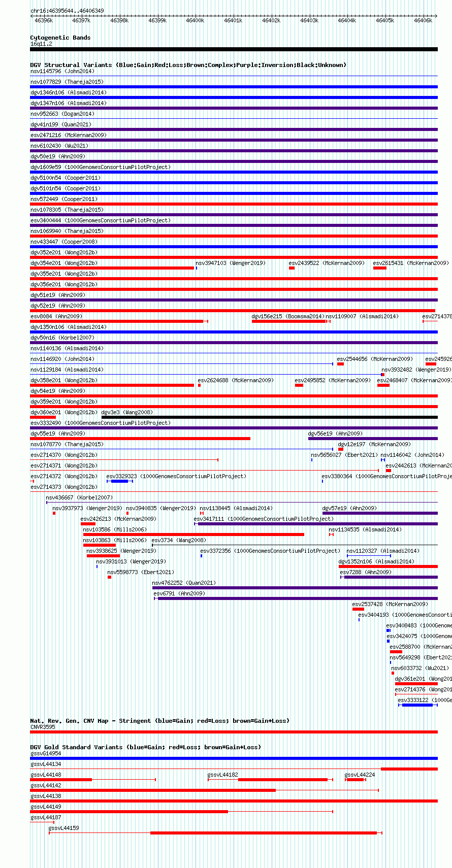Click variant nsv4762252 (Quan2021)

[x=184, y=583]
